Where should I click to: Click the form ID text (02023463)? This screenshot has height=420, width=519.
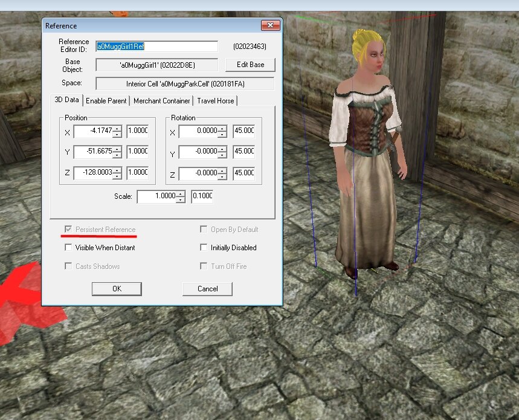point(250,47)
